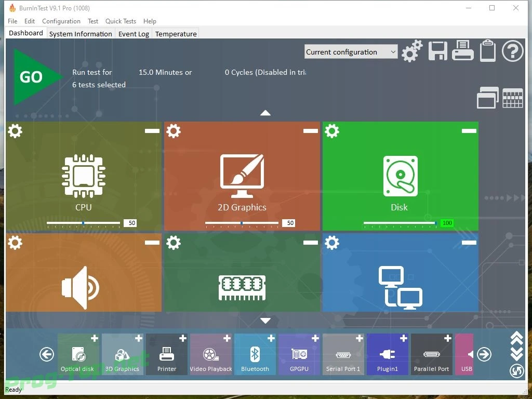Open help via the question mark icon
Screen dimensions: 532x399
(512, 51)
